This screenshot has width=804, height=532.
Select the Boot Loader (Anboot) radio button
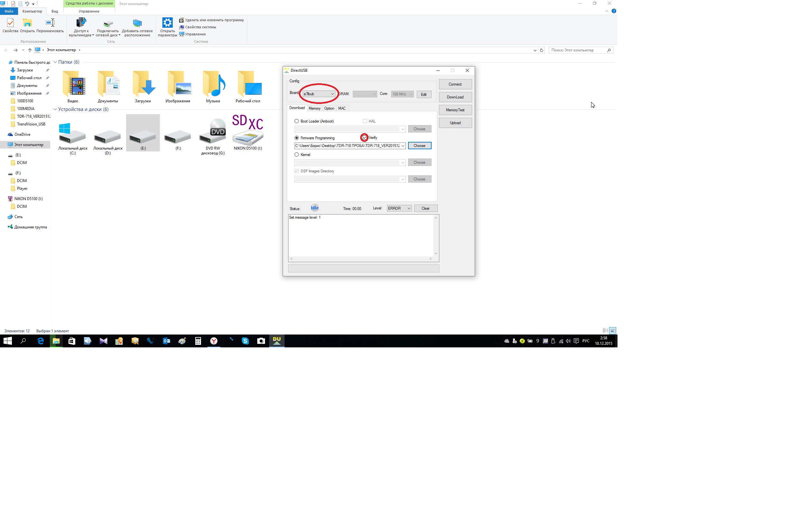click(x=297, y=121)
